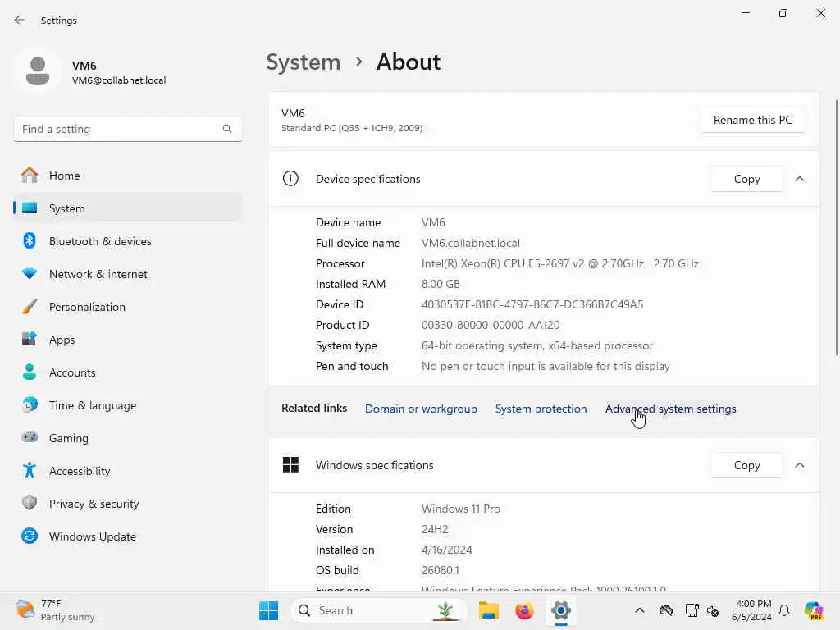
Task: Go to Network & internet settings
Action: pos(127,274)
